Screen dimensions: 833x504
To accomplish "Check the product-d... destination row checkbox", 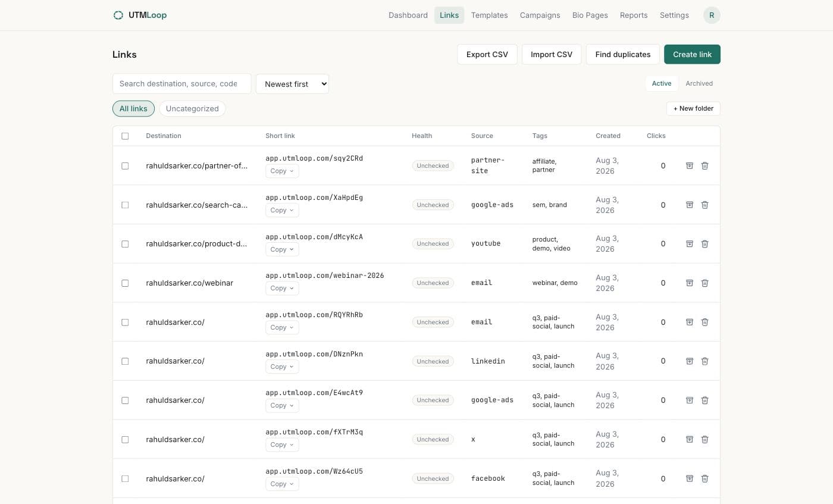I will click(x=125, y=243).
